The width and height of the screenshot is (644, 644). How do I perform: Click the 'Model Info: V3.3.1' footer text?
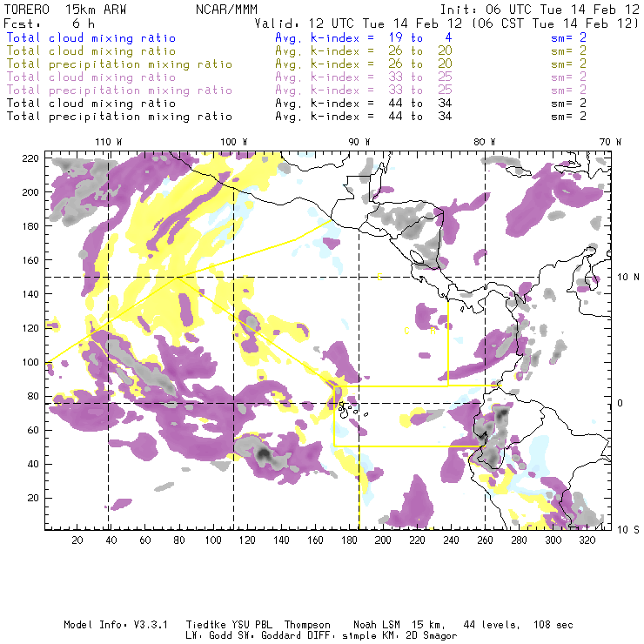pyautogui.click(x=116, y=625)
